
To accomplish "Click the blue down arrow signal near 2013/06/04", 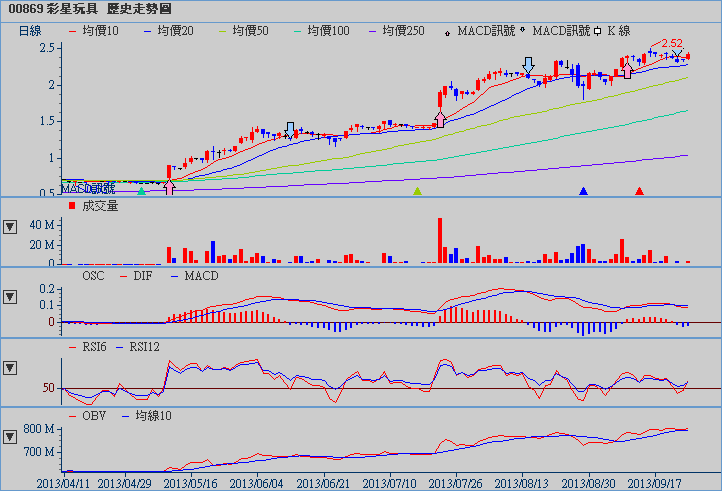I will coord(290,129).
